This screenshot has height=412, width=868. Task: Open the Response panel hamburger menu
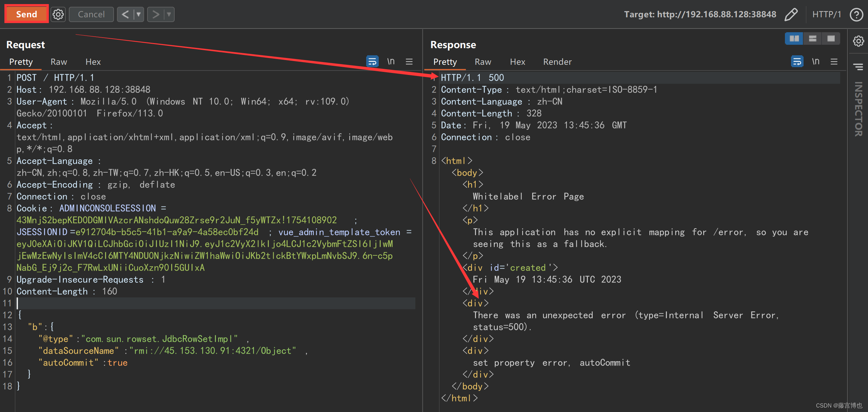point(834,61)
